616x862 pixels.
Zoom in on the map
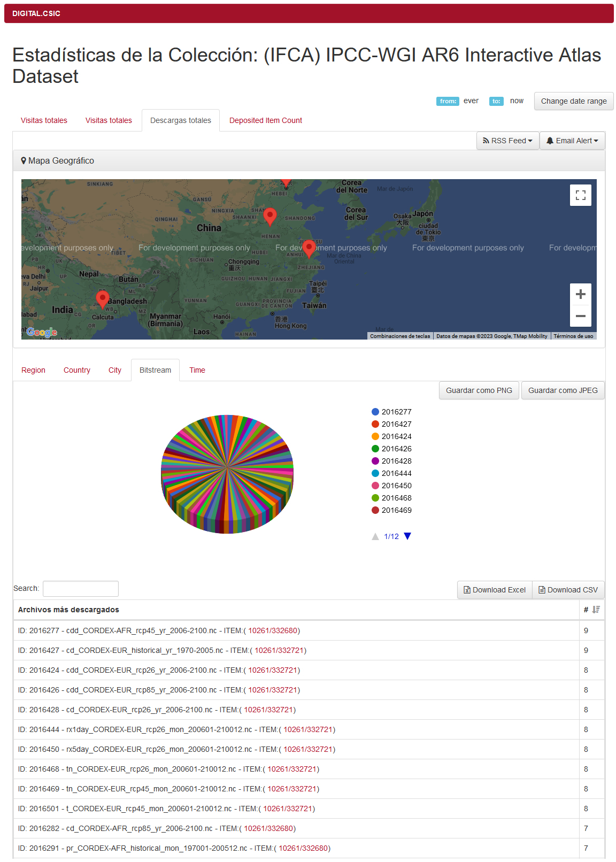pos(580,294)
